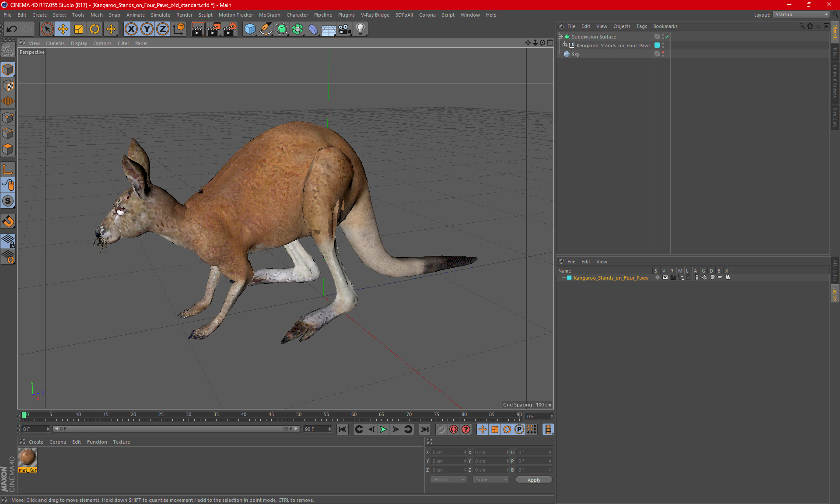The image size is (840, 504).
Task: Undo the last action
Action: (12, 29)
